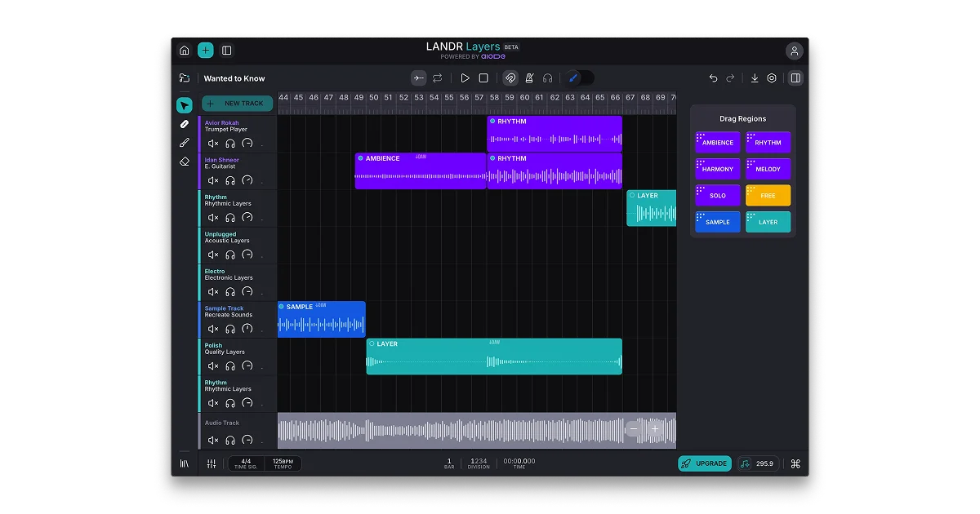Mute the Avior Rokah trumpet track
The height and width of the screenshot is (514, 980).
[213, 144]
